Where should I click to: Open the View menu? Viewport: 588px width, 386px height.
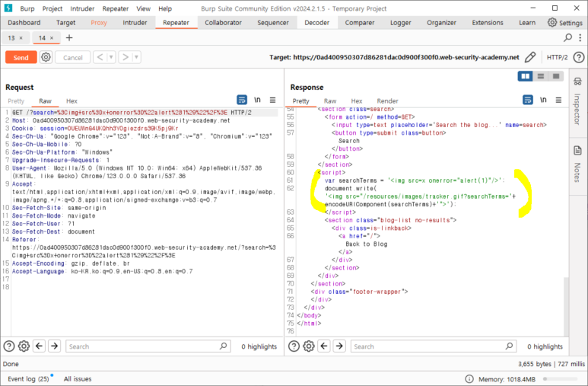point(143,8)
